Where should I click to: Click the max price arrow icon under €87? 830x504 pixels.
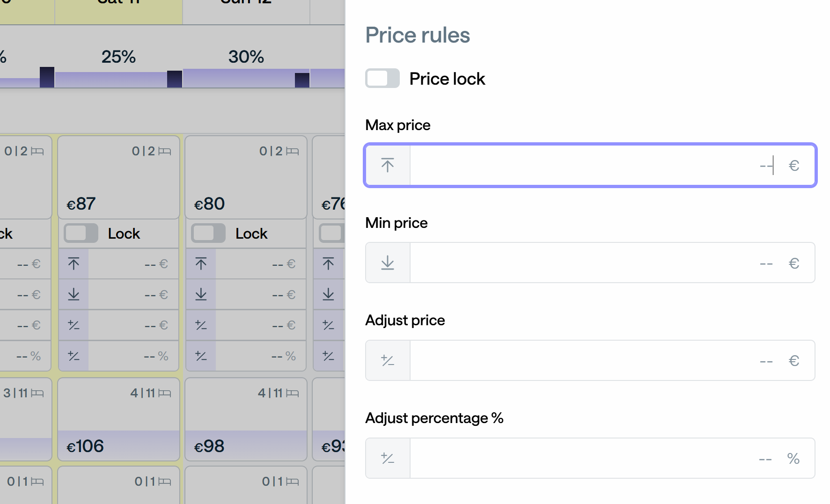[x=73, y=264]
